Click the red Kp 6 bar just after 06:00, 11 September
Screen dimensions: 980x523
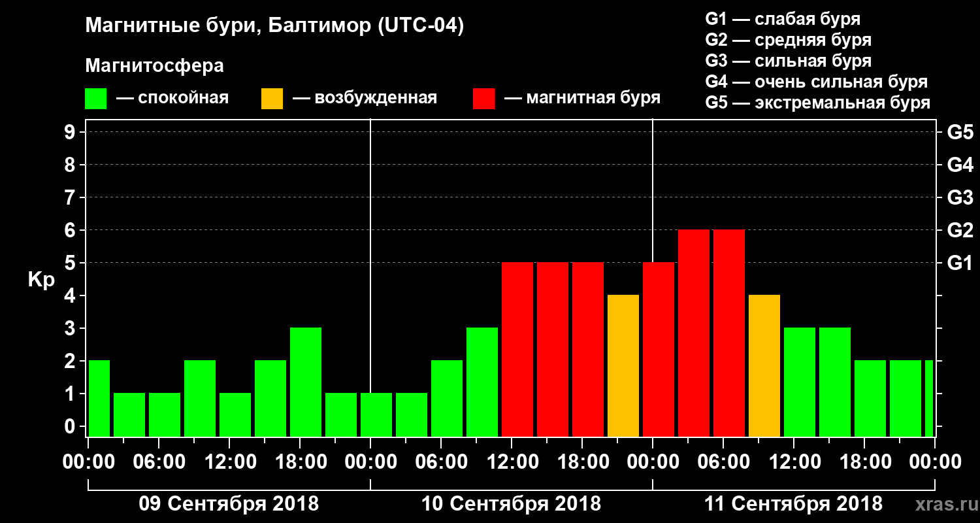tap(729, 333)
